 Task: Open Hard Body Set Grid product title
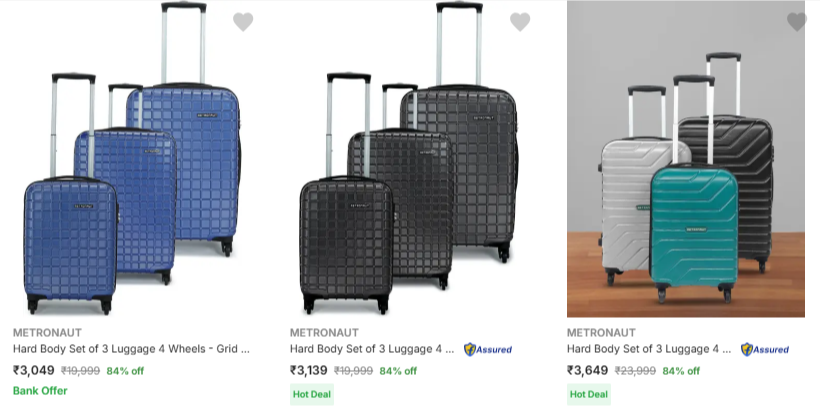pyautogui.click(x=131, y=349)
